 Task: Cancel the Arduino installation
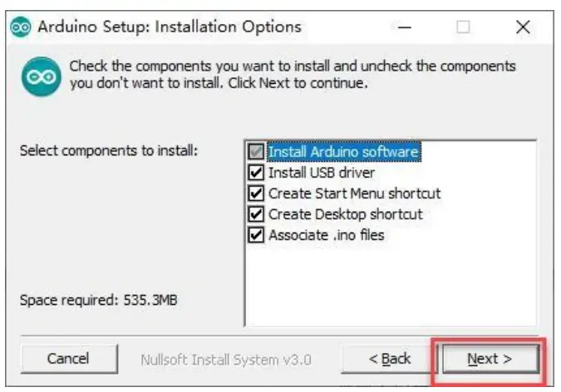click(68, 359)
